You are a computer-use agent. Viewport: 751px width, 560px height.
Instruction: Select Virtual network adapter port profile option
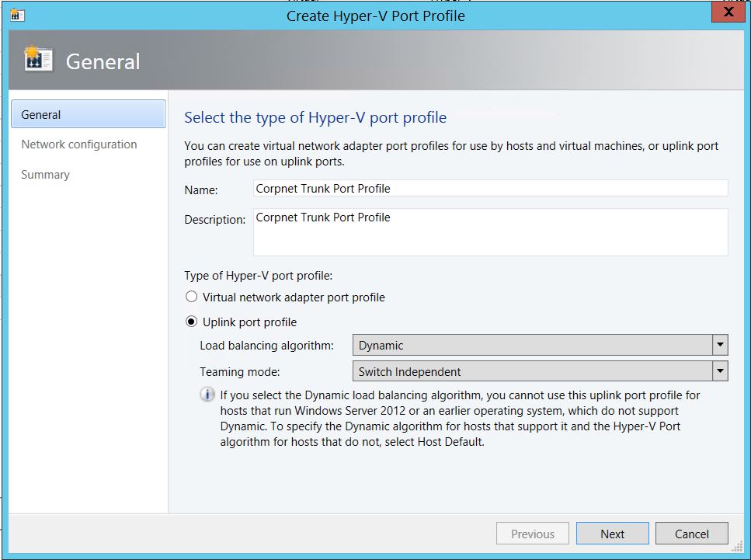[x=192, y=297]
